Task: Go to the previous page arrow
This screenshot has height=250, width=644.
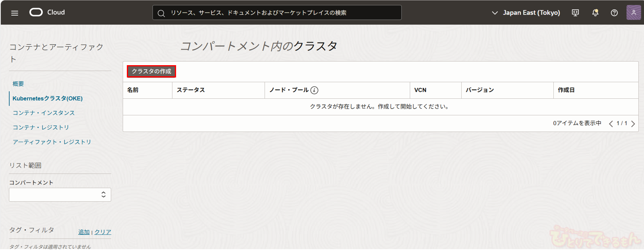Action: (611, 124)
